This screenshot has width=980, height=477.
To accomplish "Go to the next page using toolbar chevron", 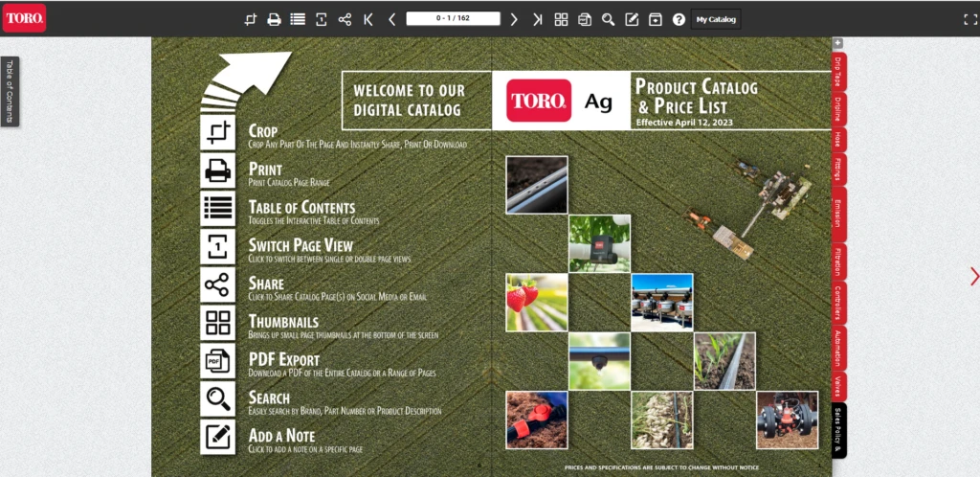I will [x=514, y=19].
